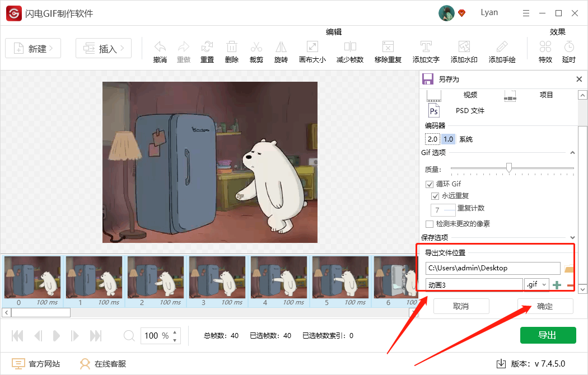Click the 重做 redo icon
The height and width of the screenshot is (375, 588).
184,47
